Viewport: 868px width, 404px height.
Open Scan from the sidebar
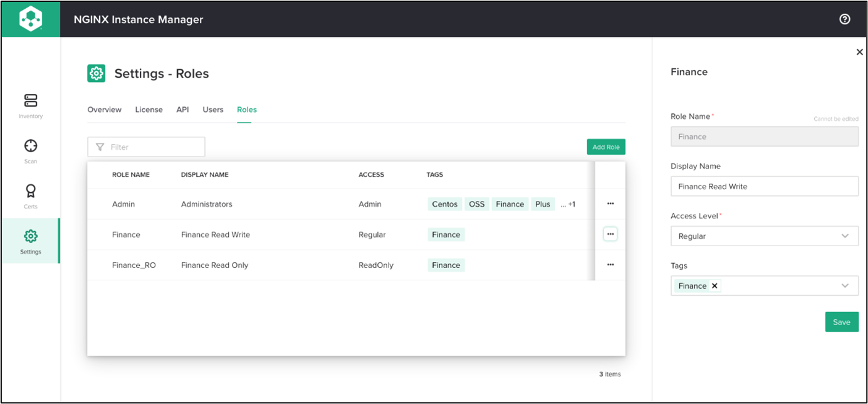click(31, 151)
